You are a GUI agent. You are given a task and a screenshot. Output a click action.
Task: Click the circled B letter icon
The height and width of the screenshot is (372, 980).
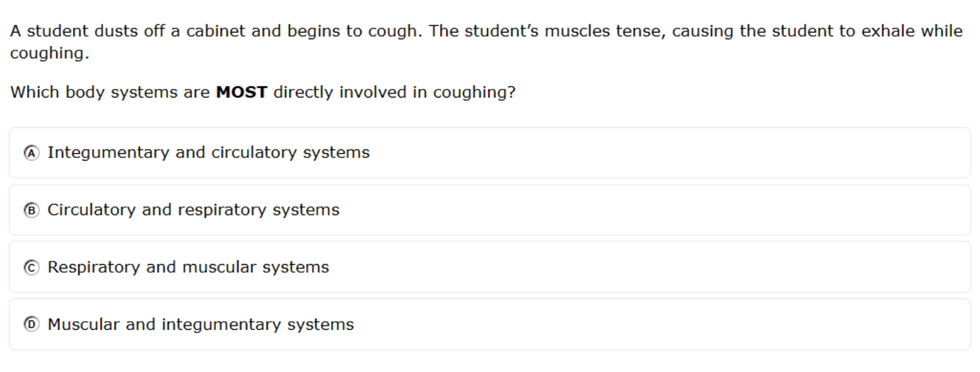click(31, 210)
